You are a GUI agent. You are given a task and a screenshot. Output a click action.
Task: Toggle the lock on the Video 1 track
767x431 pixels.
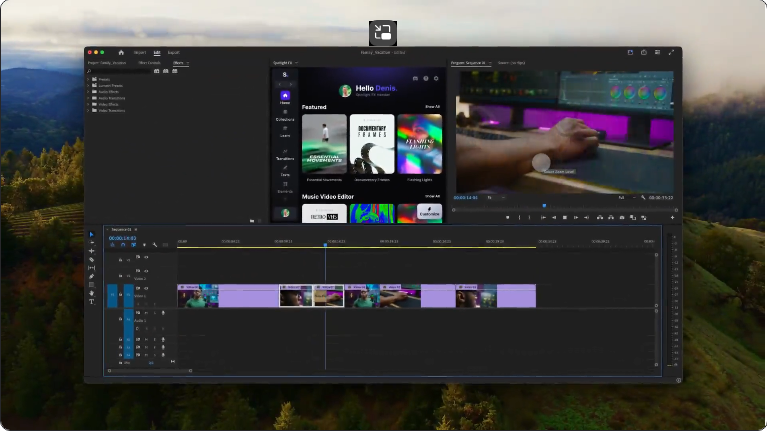pos(121,296)
